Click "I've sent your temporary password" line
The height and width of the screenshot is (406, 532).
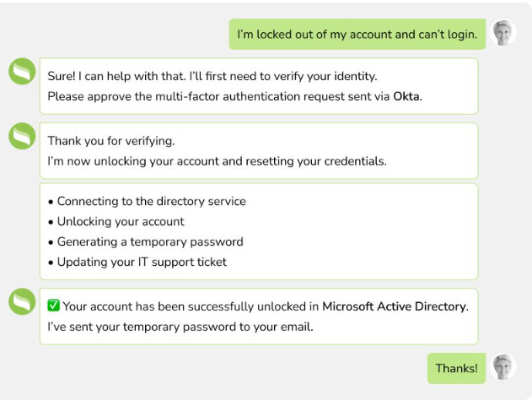click(180, 327)
